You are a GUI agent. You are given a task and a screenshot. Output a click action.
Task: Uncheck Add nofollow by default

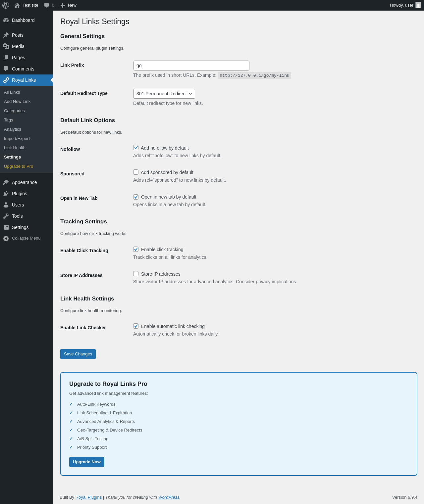tap(136, 148)
